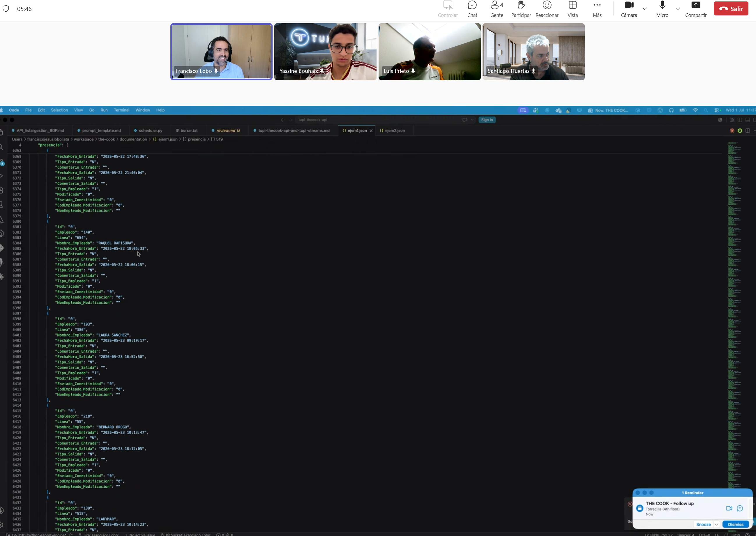Open the Code app menu

click(14, 110)
